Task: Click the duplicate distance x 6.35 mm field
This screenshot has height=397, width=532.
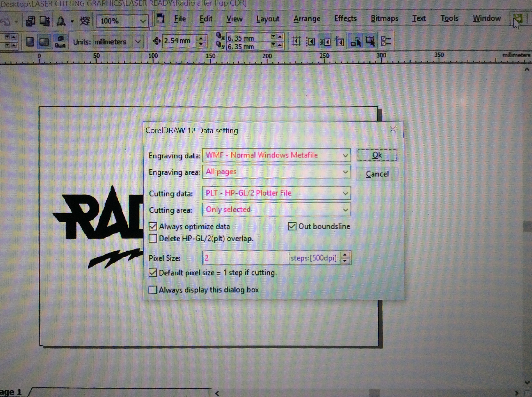Action: [248, 38]
